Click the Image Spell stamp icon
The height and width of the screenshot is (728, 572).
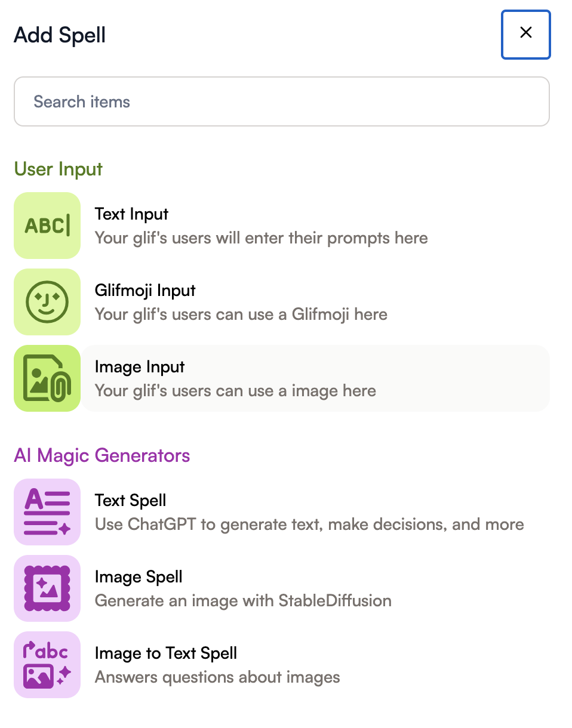tap(47, 588)
